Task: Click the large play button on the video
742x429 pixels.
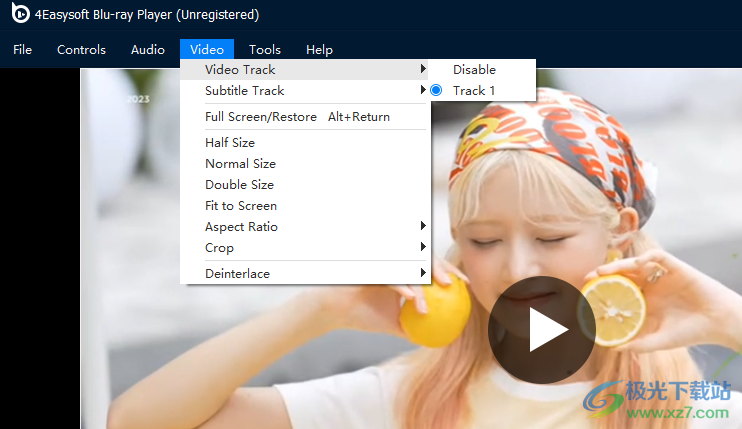Action: [x=542, y=330]
